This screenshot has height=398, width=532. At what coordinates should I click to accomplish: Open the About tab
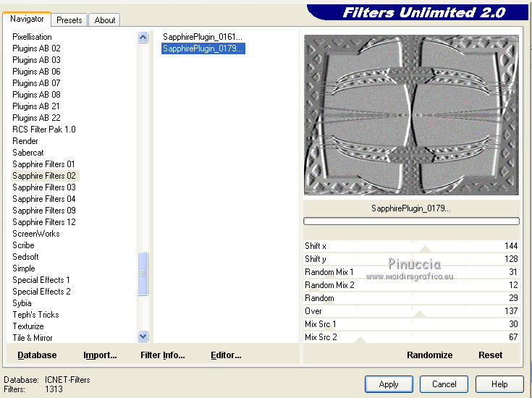coord(104,20)
